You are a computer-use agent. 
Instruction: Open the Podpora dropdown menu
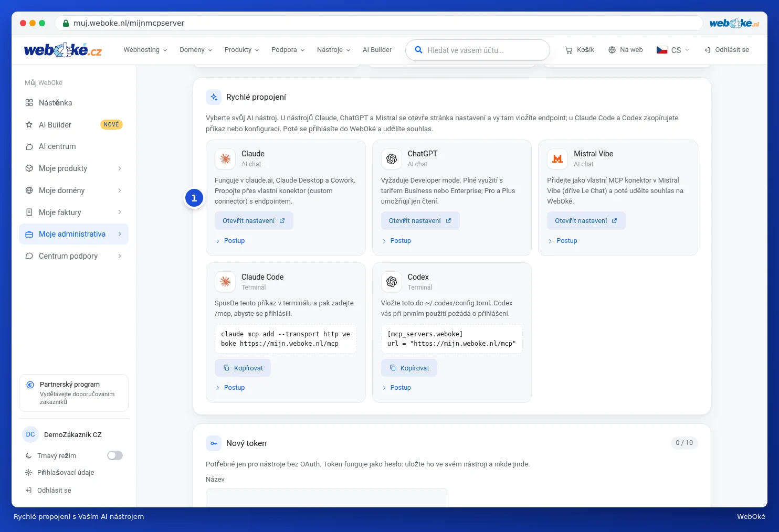pyautogui.click(x=288, y=50)
